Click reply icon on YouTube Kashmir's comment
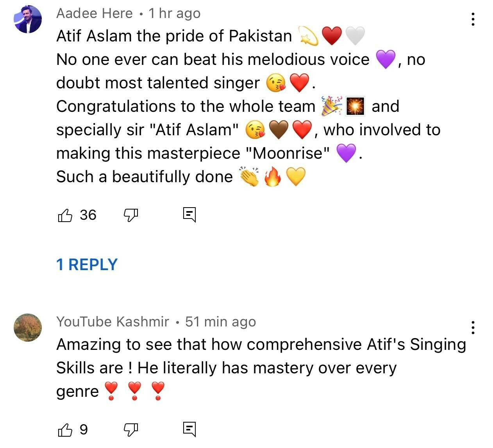 coord(189,430)
